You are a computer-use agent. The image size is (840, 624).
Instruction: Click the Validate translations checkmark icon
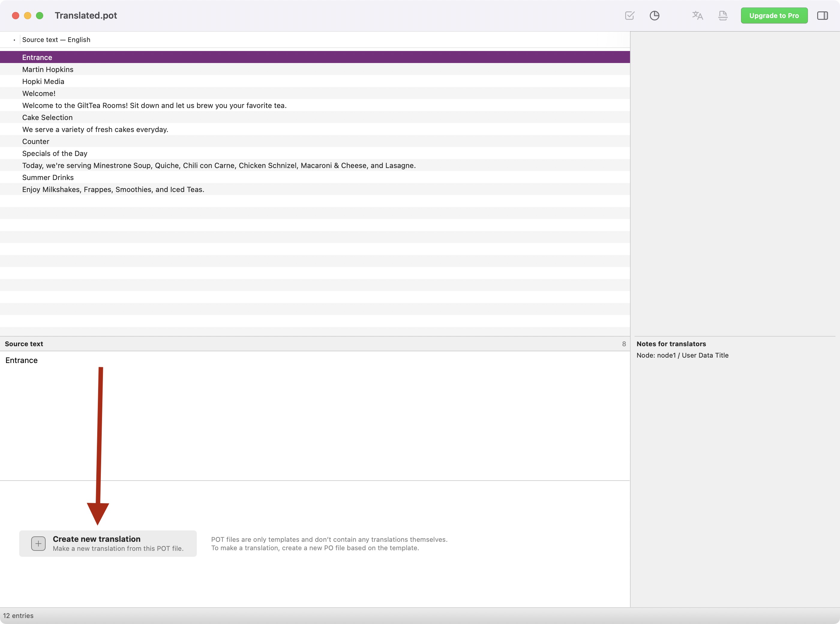tap(629, 16)
